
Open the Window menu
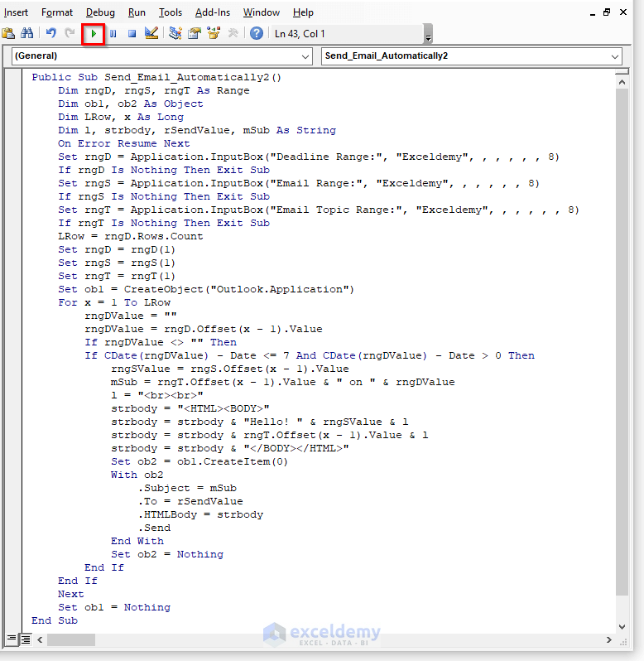point(261,12)
